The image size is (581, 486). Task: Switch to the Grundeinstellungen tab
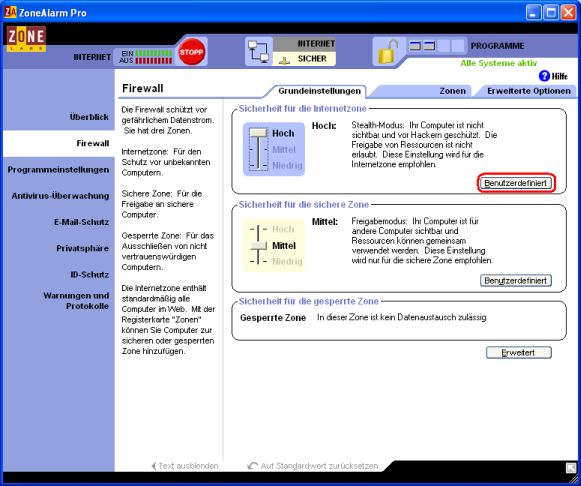[319, 91]
